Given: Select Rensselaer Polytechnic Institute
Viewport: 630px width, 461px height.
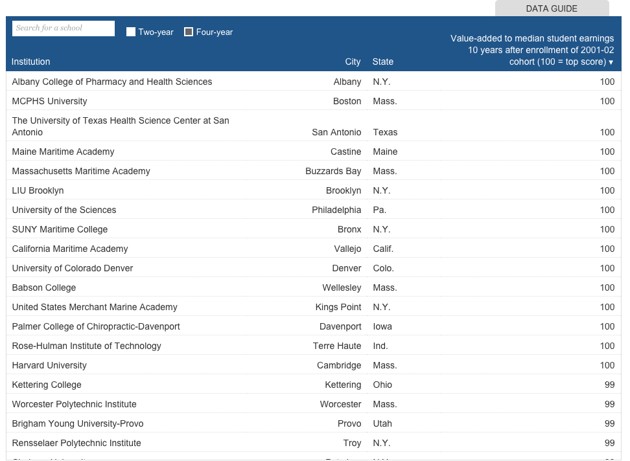Looking at the screenshot, I should click(x=76, y=443).
